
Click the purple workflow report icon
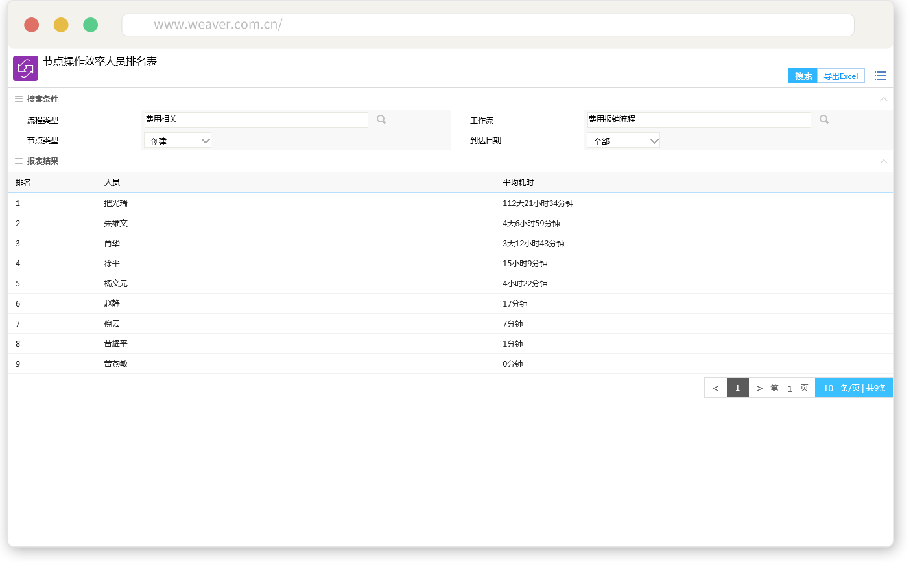25,68
